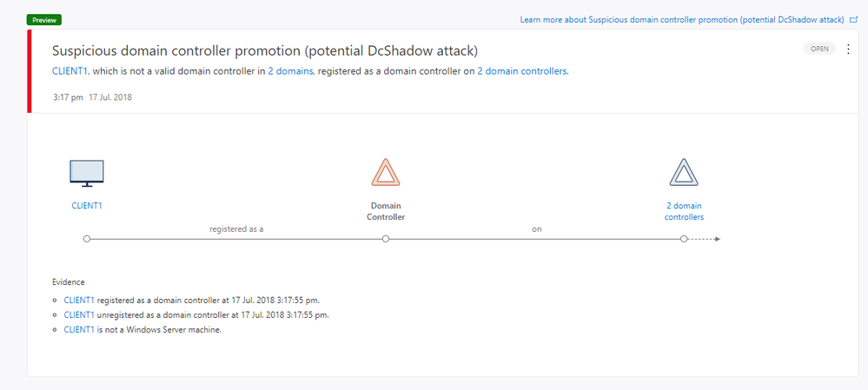Click CLIENT1 label under the monitor icon
This screenshot has height=390, width=868.
pyautogui.click(x=86, y=206)
